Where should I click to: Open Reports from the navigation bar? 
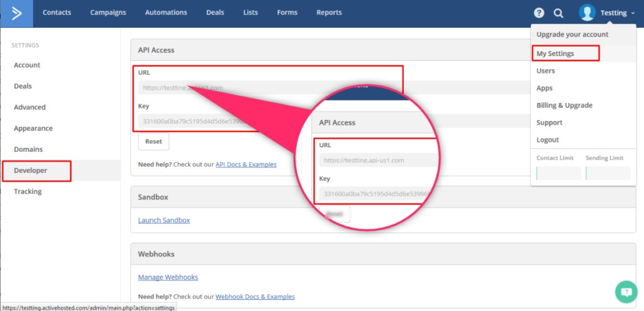point(329,13)
